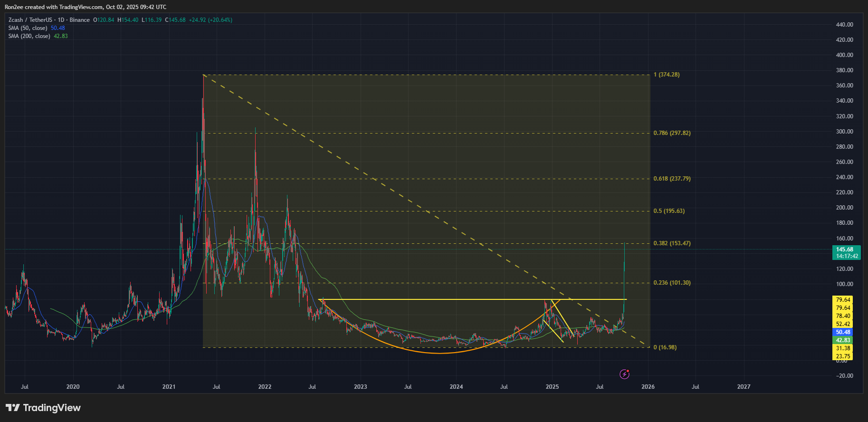Viewport: 868px width, 422px height.
Task: Click the blue 50.48 SMA price tag
Action: pyautogui.click(x=843, y=332)
